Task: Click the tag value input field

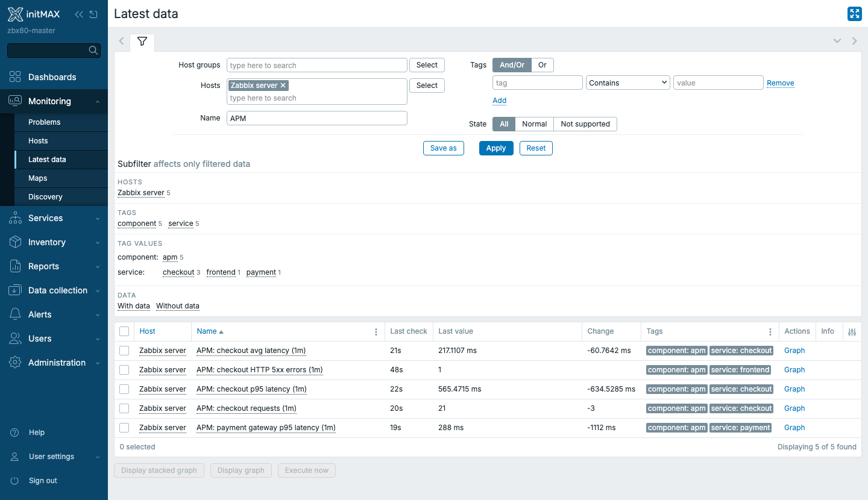Action: pyautogui.click(x=719, y=83)
